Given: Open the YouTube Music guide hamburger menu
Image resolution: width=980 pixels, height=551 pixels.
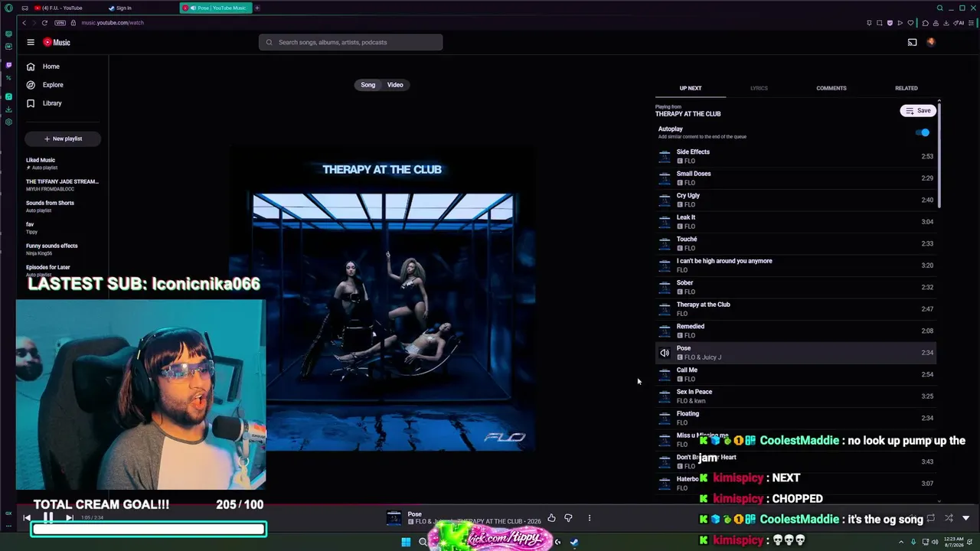Looking at the screenshot, I should coord(31,42).
